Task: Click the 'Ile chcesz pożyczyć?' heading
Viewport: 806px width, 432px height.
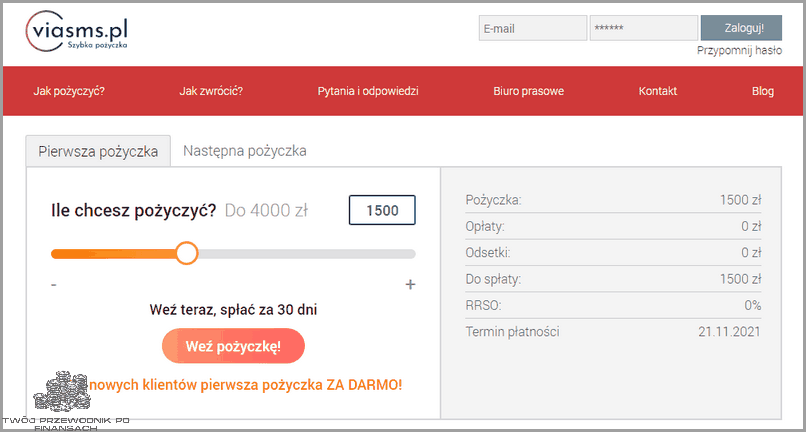Action: point(134,210)
